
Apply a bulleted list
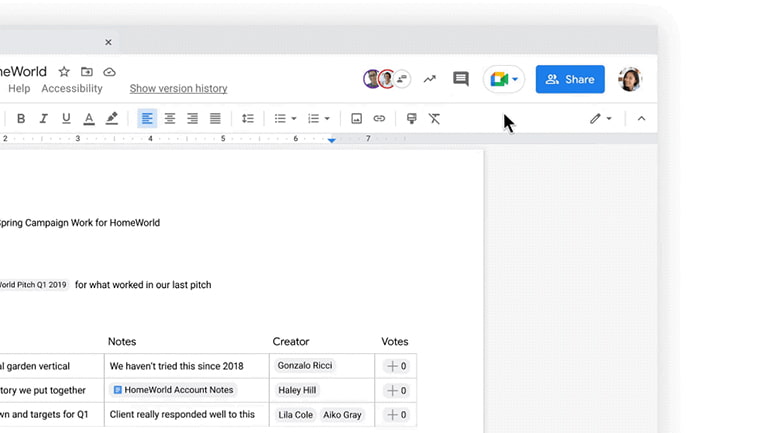pos(280,118)
